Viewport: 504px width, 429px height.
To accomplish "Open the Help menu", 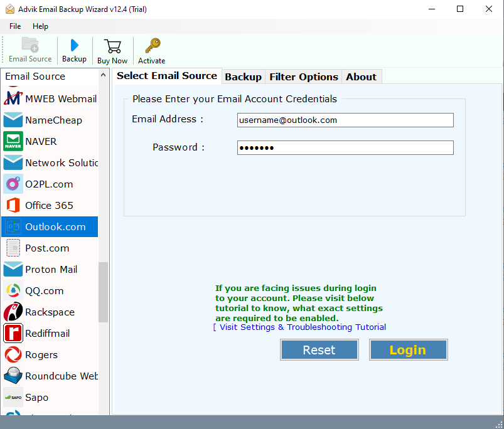I will tap(41, 26).
